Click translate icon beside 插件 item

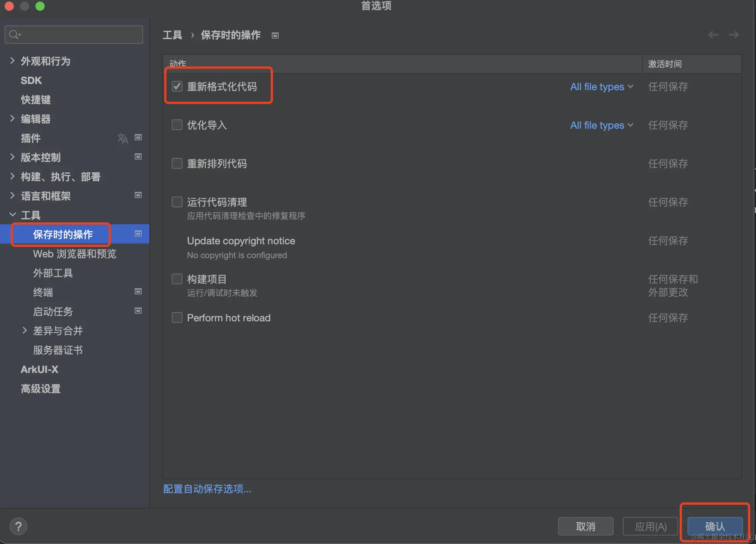tap(122, 138)
